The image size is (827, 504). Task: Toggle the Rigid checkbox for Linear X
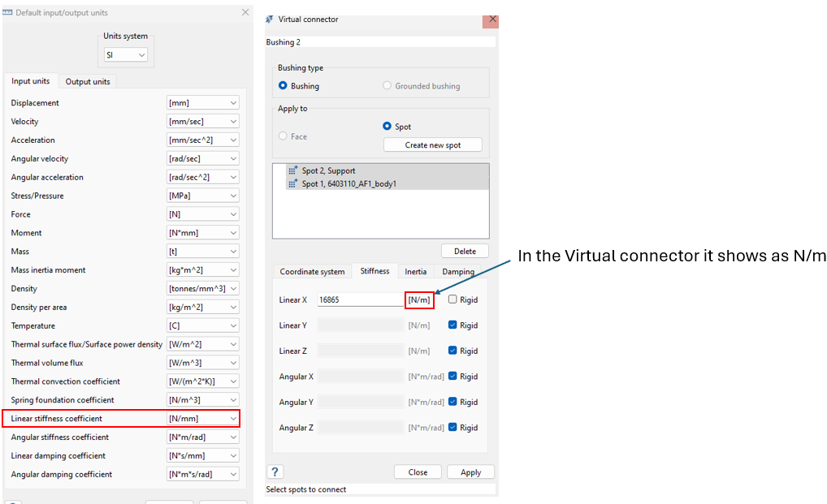point(452,299)
